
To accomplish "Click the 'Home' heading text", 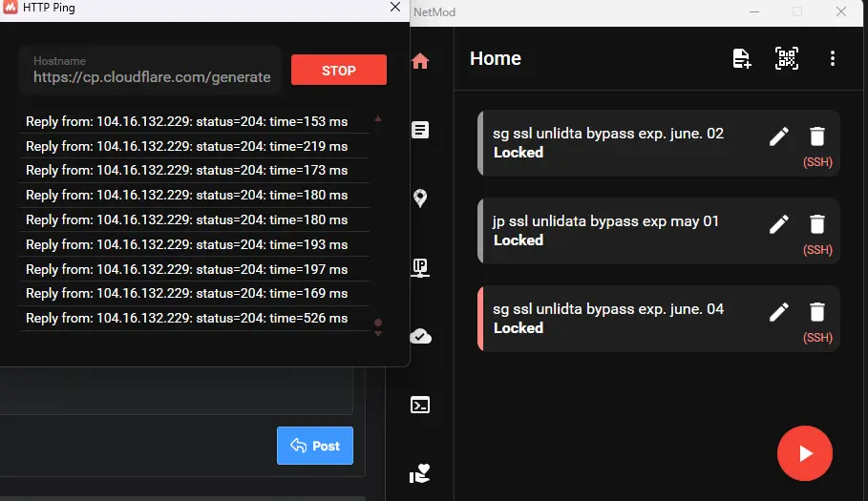I will pos(496,58).
